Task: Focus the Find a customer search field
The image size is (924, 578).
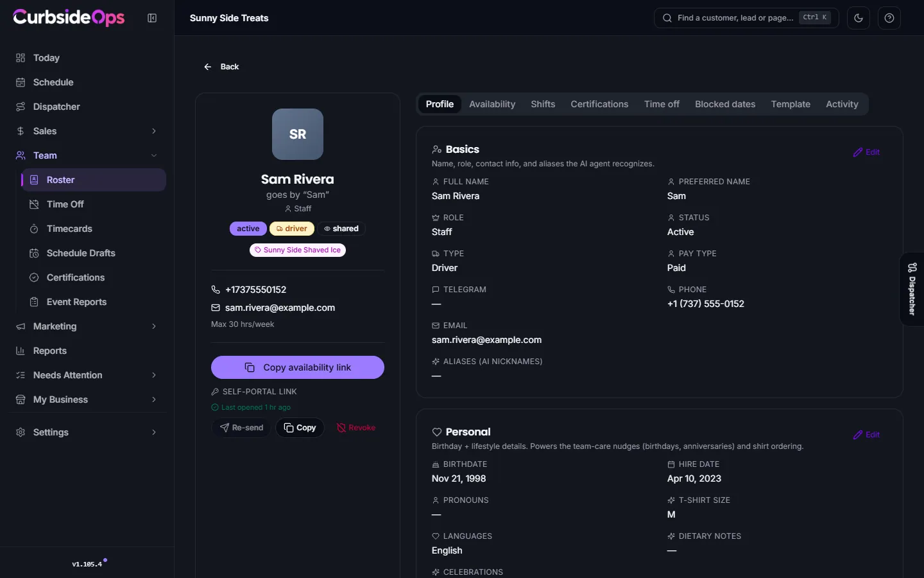Action: pyautogui.click(x=746, y=18)
